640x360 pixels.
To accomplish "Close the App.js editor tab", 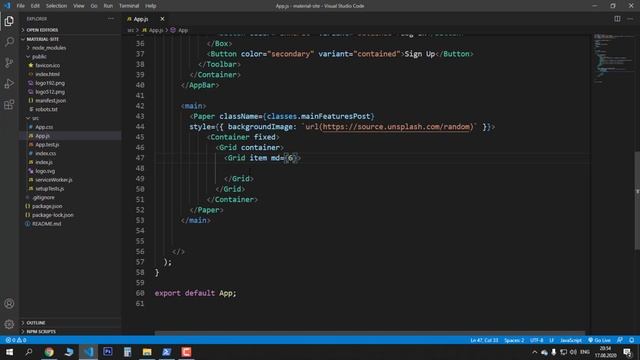I will (162, 19).
